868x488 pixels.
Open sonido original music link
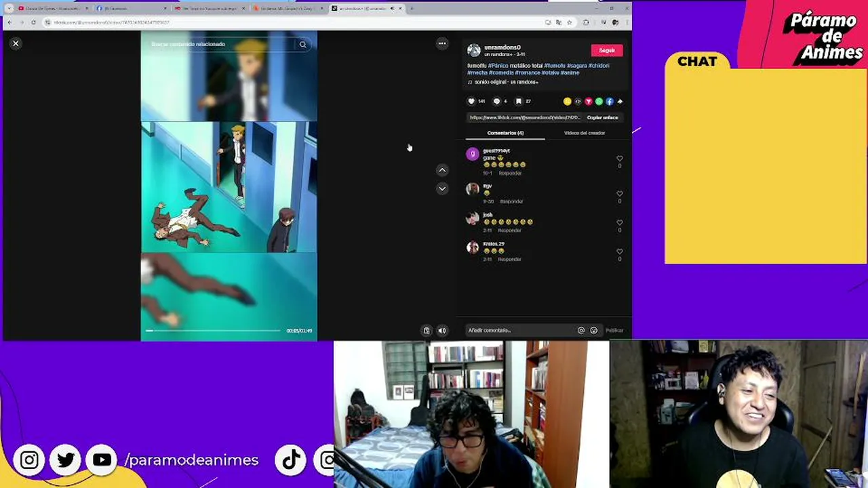coord(506,82)
